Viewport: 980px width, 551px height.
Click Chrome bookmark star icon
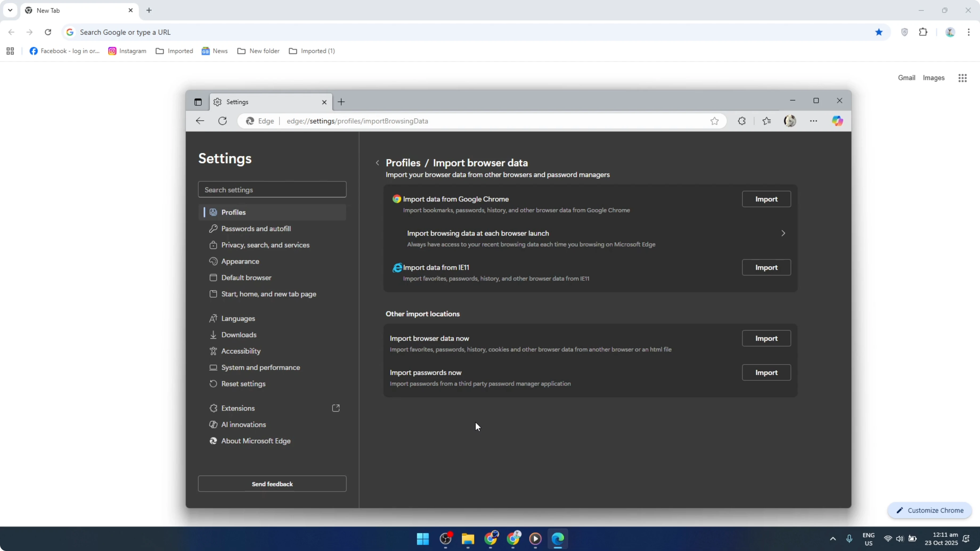coord(879,32)
